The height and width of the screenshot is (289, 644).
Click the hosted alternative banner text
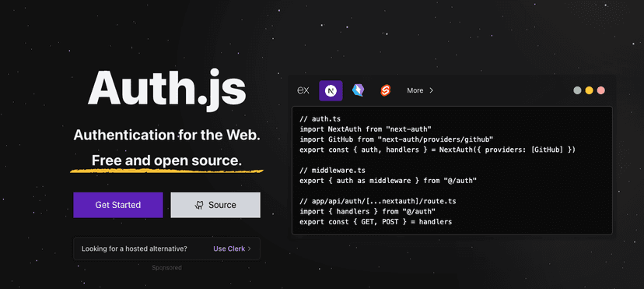[135, 248]
